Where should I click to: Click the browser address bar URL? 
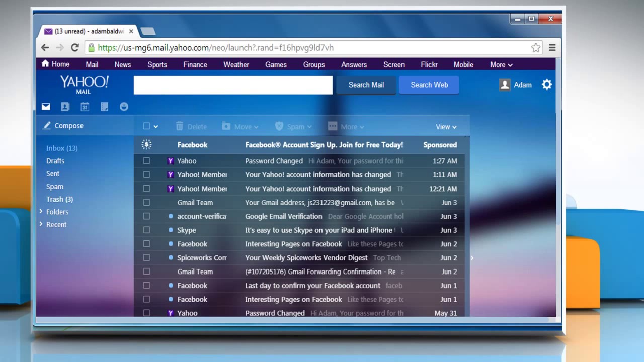coord(215,48)
